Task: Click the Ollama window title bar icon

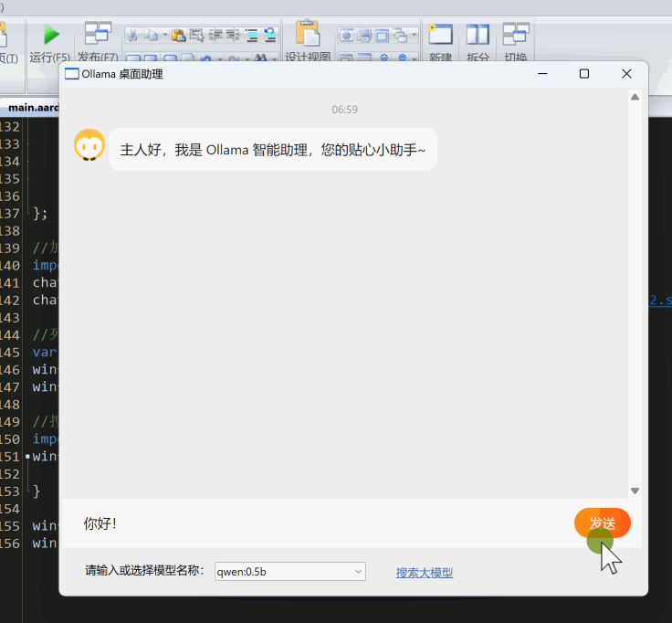Action: 71,74
